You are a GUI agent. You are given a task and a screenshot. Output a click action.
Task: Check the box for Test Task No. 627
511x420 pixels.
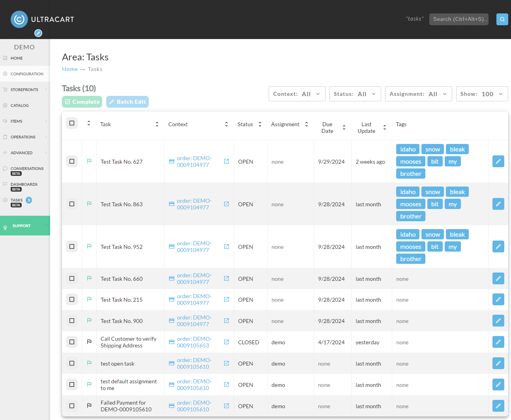point(72,161)
